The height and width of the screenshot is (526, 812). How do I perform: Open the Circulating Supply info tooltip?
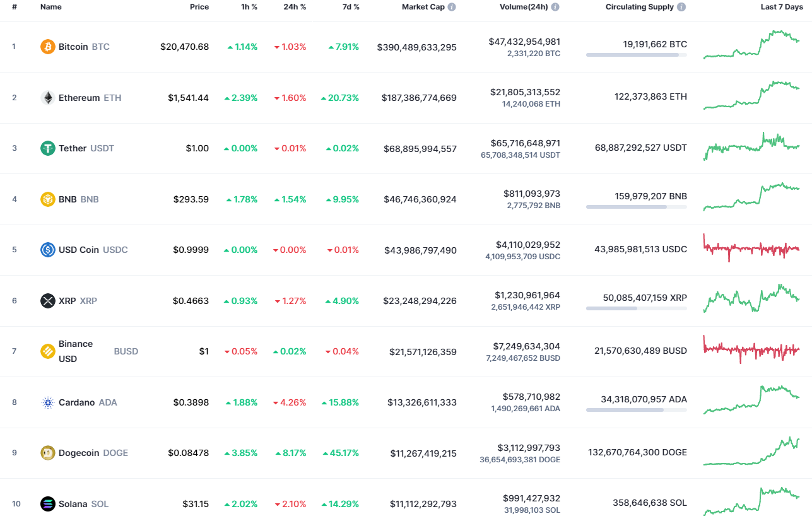tap(680, 7)
